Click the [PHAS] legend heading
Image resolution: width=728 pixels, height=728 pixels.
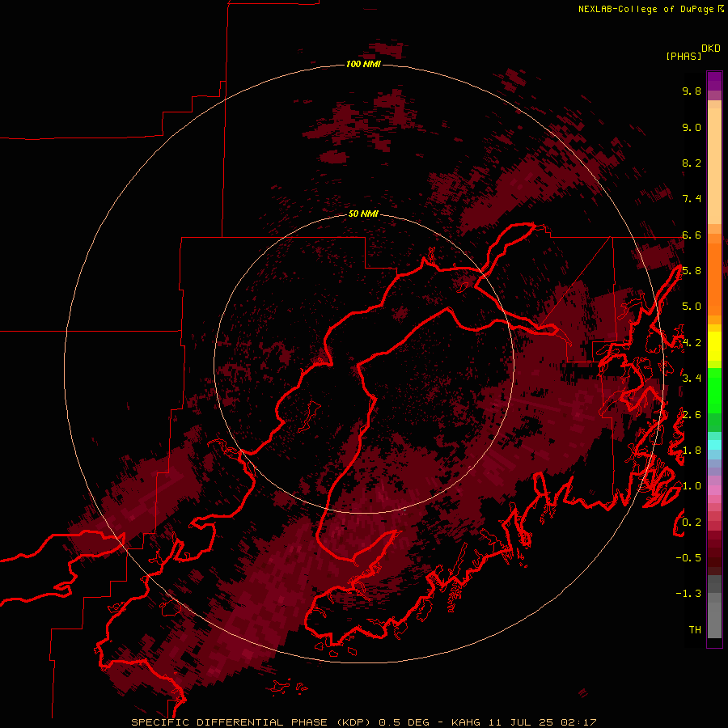684,56
